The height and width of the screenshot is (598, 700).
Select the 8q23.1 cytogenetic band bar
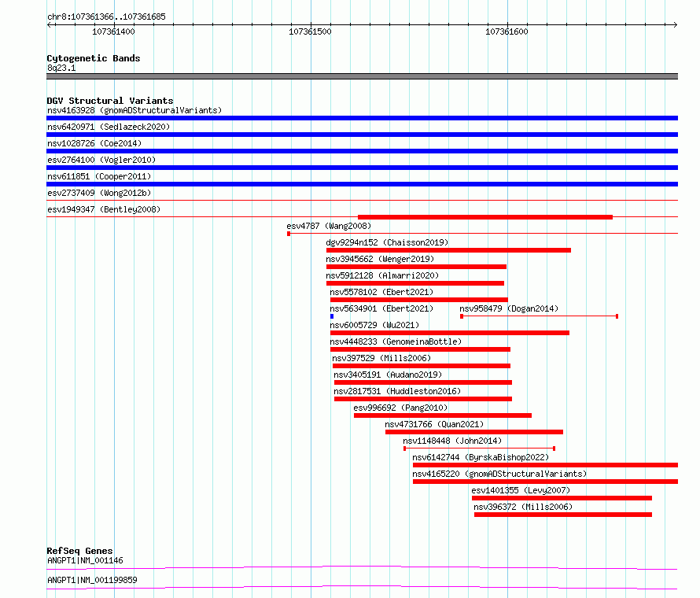point(362,76)
